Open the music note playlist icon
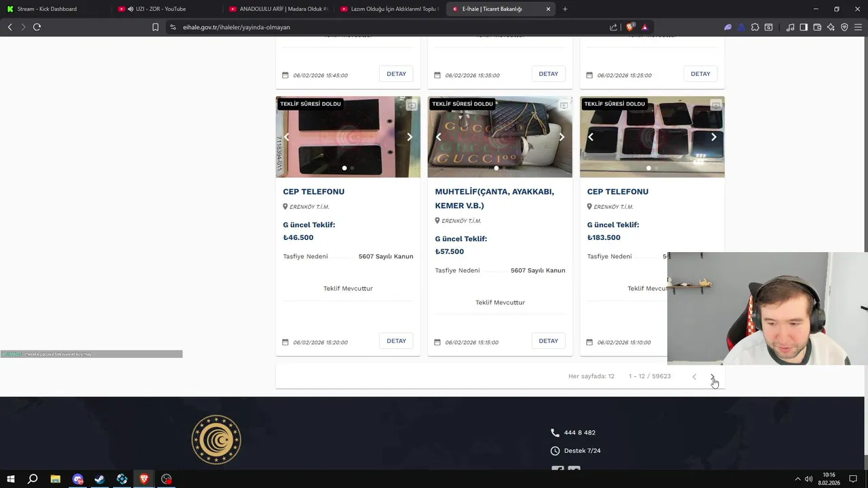 click(x=790, y=27)
